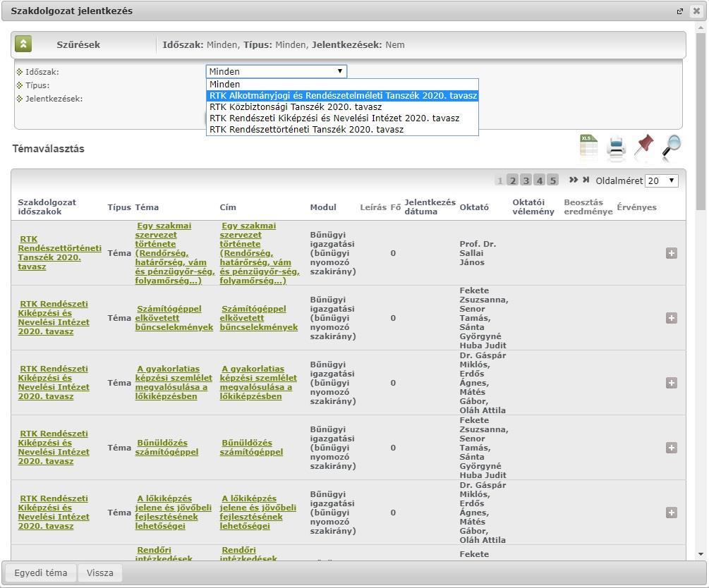Viewport: 709px width, 588px height.
Task: Click the Szakdolgozat időszakok column header
Action: [47, 207]
